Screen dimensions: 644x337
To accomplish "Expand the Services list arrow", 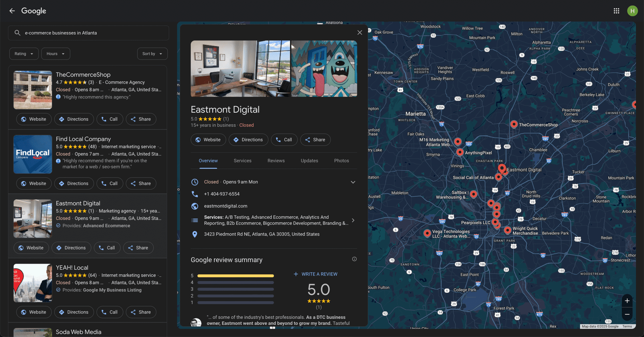I will coord(353,220).
